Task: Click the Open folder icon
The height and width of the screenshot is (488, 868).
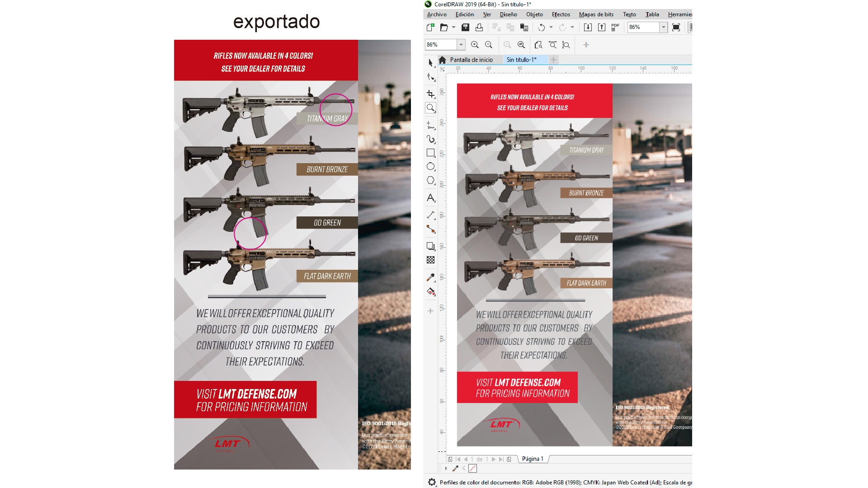Action: [x=444, y=28]
